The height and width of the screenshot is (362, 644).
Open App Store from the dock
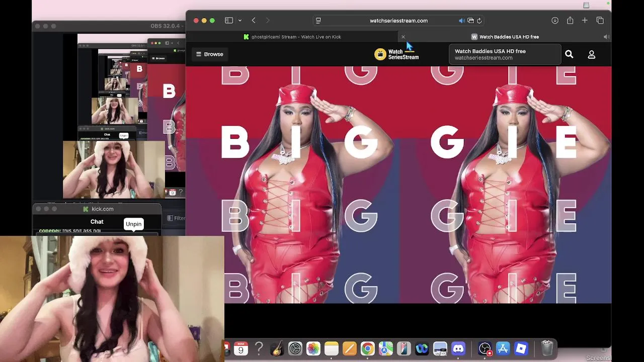503,348
